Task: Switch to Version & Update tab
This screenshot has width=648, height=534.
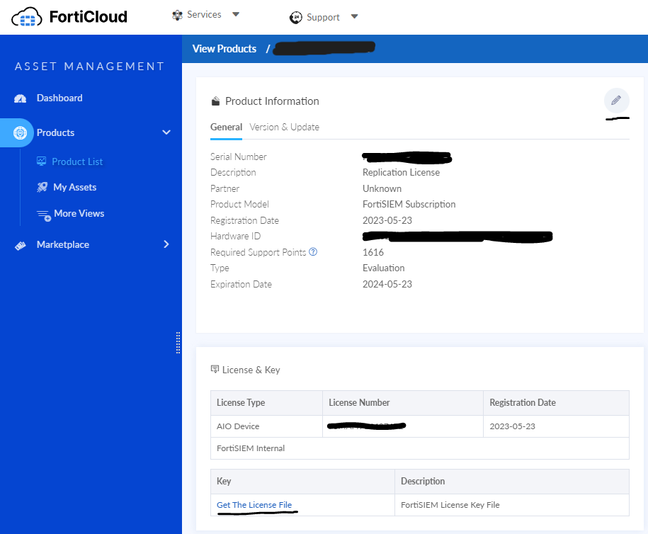Action: [x=284, y=127]
